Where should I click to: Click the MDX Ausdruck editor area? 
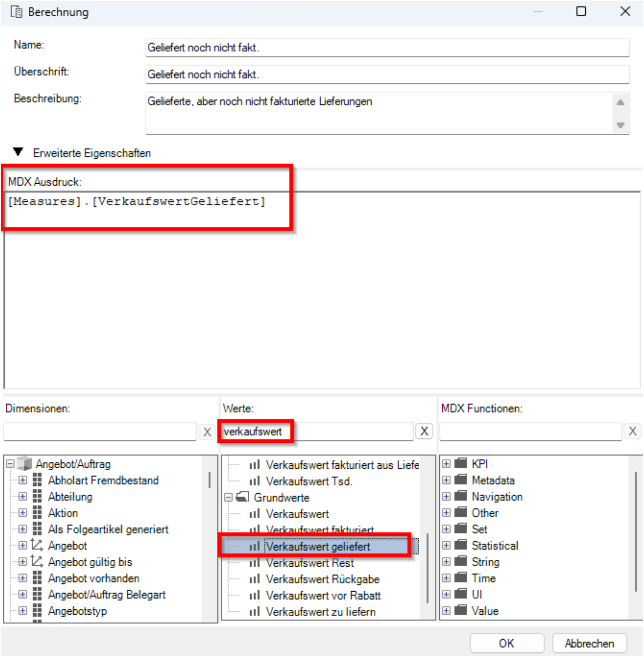pos(322,290)
